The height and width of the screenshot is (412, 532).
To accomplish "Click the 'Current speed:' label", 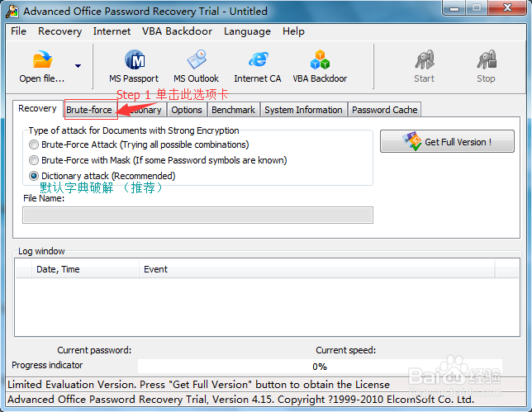I will point(346,350).
